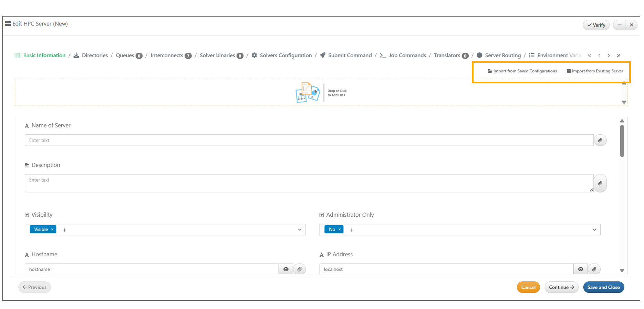Jump to first tab with double-left arrows
Image resolution: width=644 pixels, height=309 pixels.
(x=590, y=55)
